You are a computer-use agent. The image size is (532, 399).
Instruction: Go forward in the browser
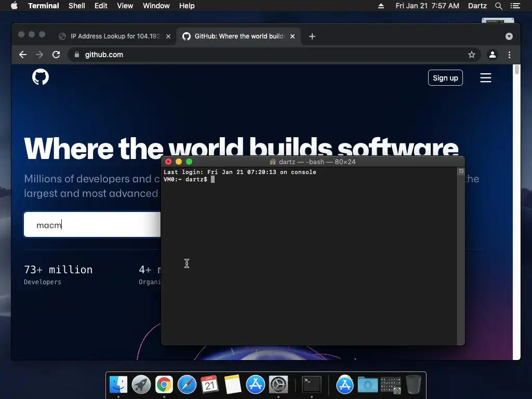pos(39,55)
